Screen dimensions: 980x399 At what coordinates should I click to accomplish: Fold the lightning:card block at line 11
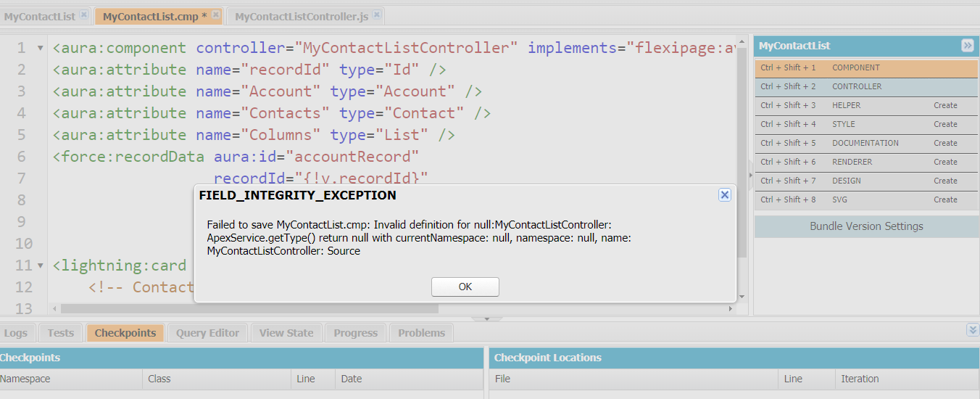pos(41,266)
